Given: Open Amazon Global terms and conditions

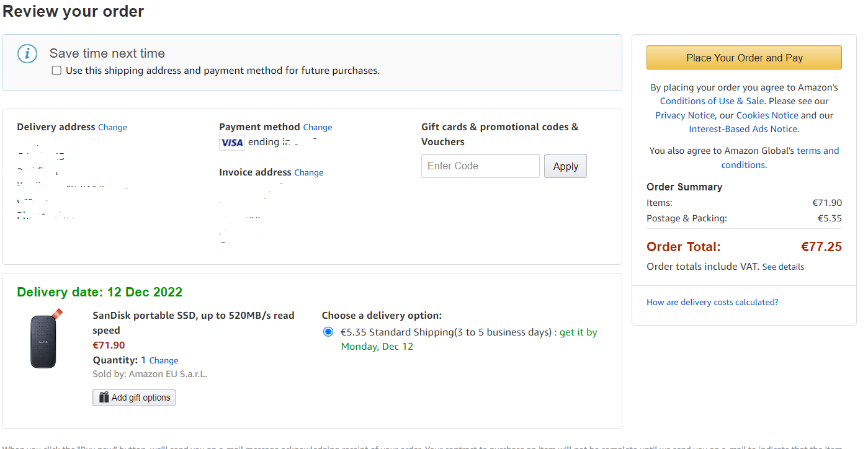Looking at the screenshot, I should pyautogui.click(x=780, y=158).
